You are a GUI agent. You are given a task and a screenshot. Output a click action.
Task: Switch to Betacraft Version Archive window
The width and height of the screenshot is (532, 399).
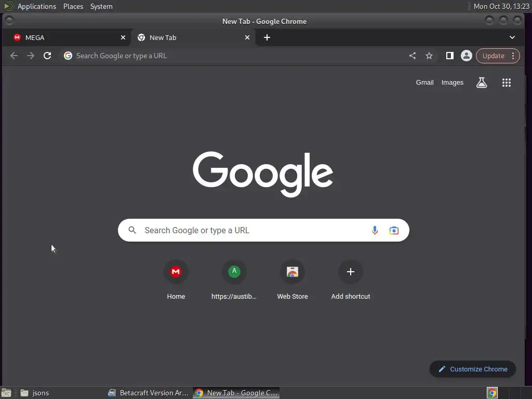click(x=148, y=393)
